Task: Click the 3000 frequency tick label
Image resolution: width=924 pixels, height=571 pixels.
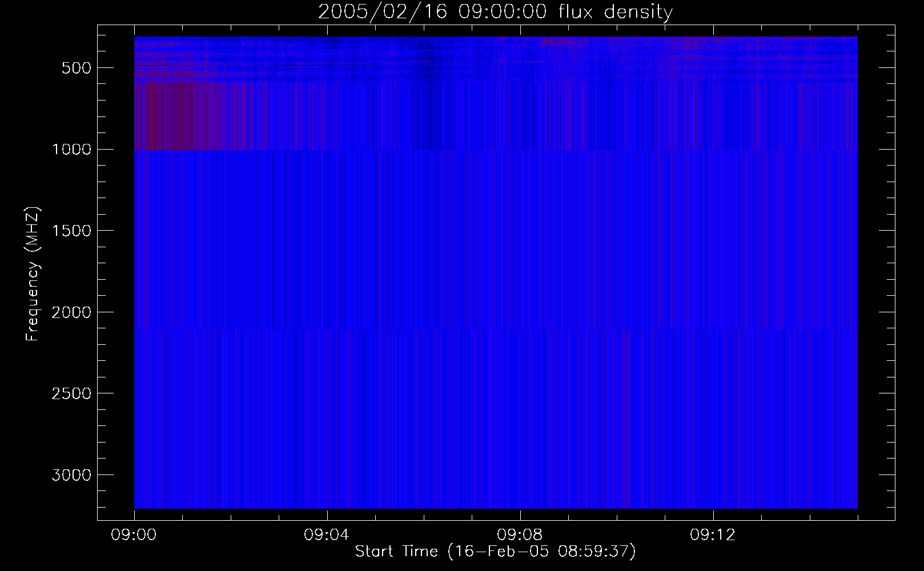Action: 71,475
